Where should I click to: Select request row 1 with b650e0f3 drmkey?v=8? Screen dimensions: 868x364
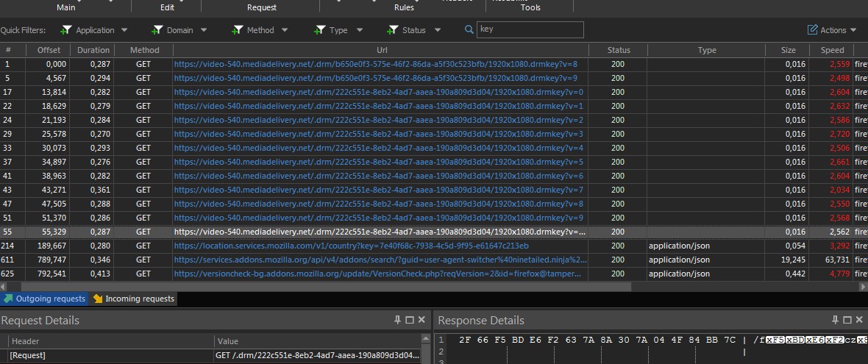click(x=434, y=64)
